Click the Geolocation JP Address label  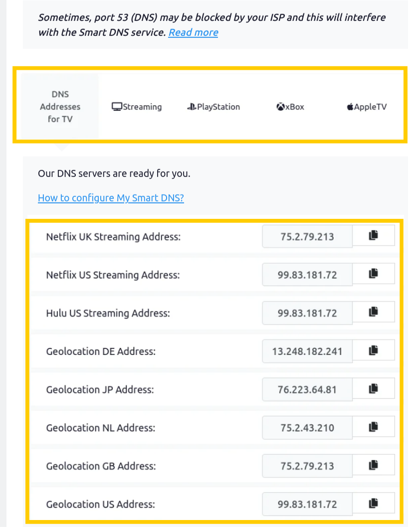point(100,390)
